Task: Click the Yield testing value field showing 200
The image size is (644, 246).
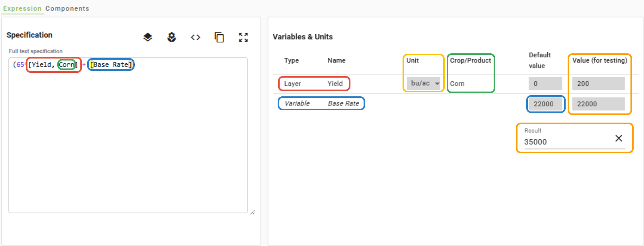Action: [598, 84]
